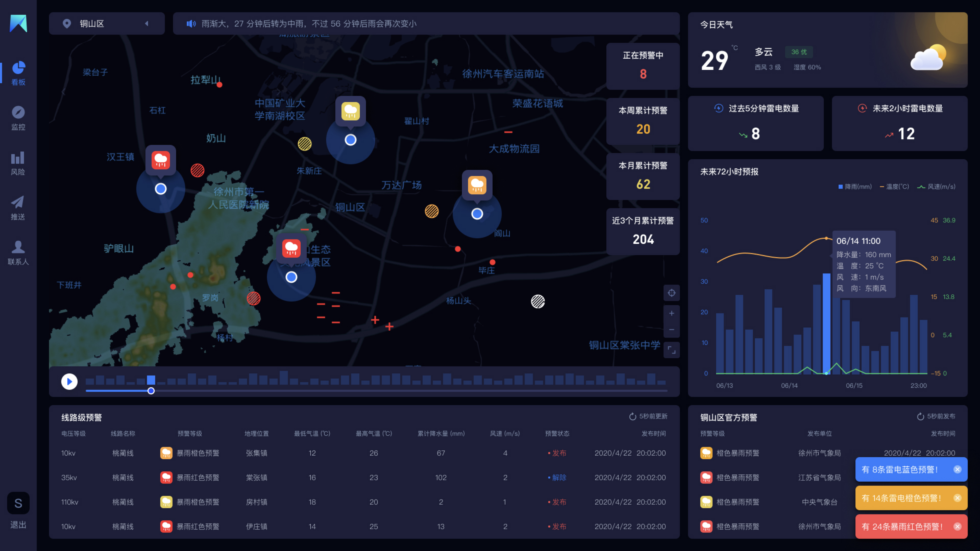Click the map locate crosshair icon
980x551 pixels.
pyautogui.click(x=671, y=293)
